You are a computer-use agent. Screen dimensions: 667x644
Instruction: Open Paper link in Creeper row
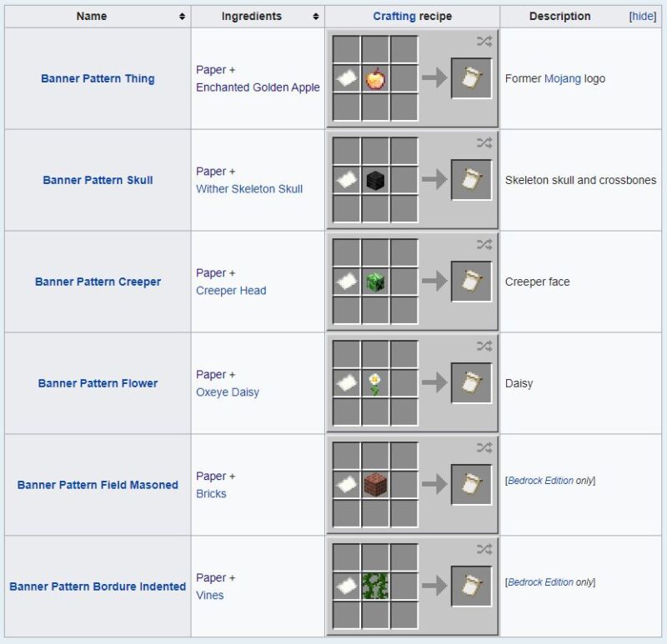[x=211, y=273]
